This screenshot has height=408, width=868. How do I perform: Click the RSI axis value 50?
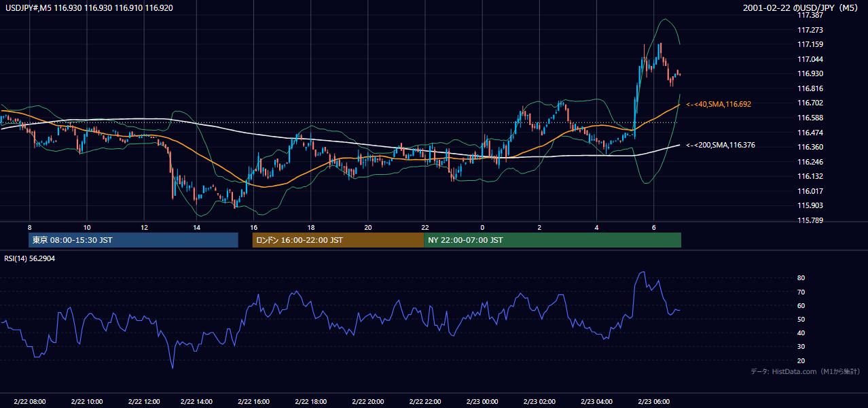coord(801,319)
